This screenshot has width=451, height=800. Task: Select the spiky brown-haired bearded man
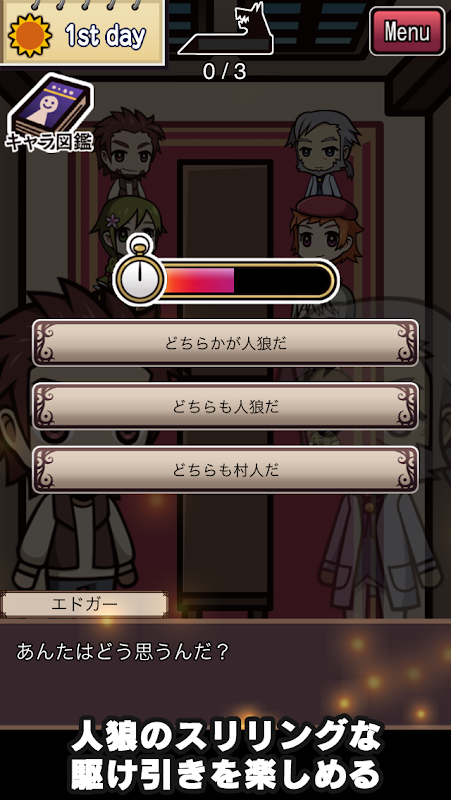point(129,153)
